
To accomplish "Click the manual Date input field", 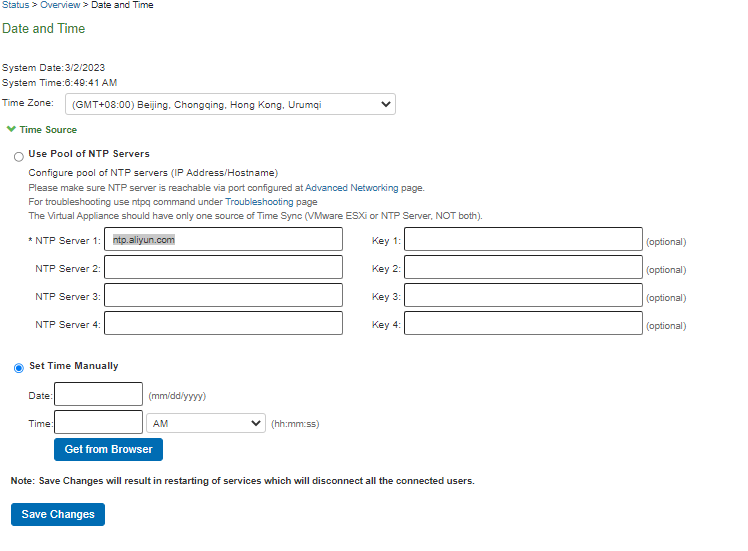I will pos(98,395).
